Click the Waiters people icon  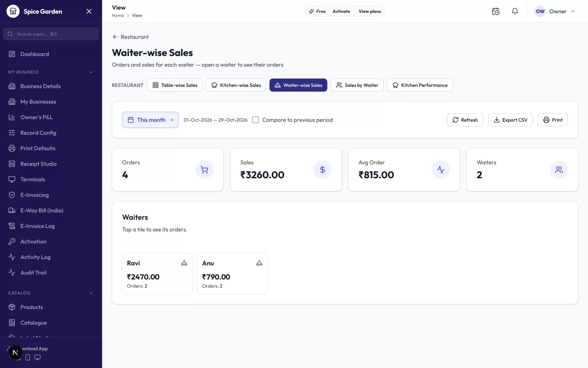(559, 170)
